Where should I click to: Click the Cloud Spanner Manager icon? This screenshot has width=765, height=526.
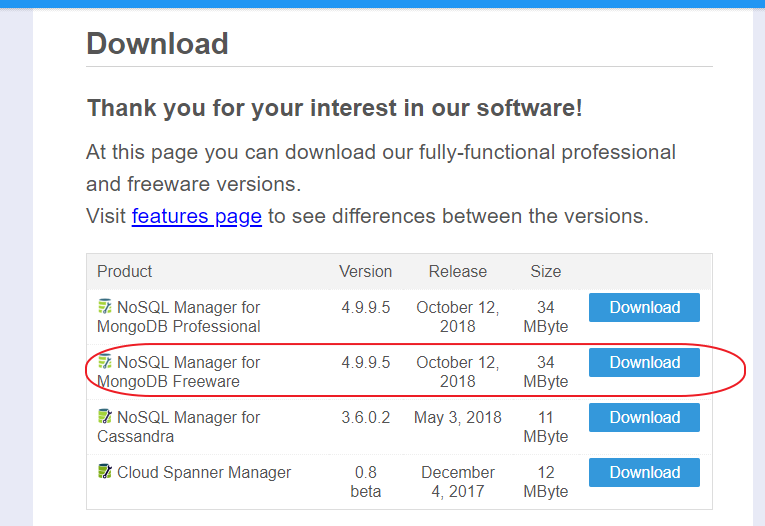coord(104,472)
